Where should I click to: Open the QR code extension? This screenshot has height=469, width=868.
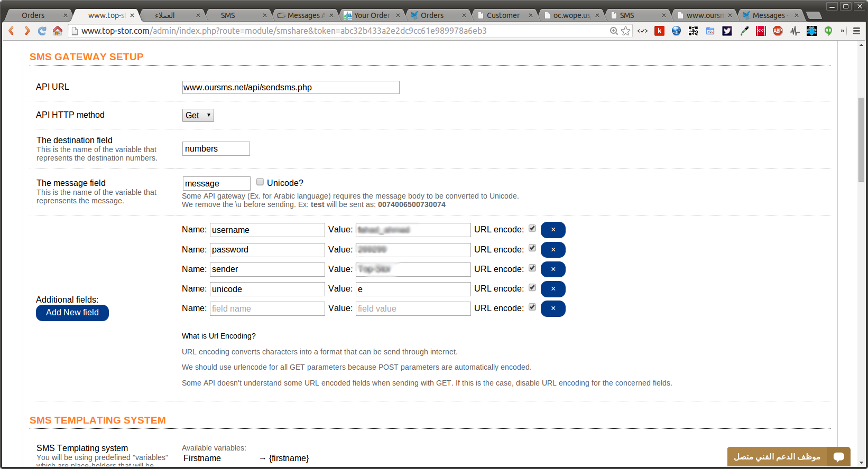point(693,31)
